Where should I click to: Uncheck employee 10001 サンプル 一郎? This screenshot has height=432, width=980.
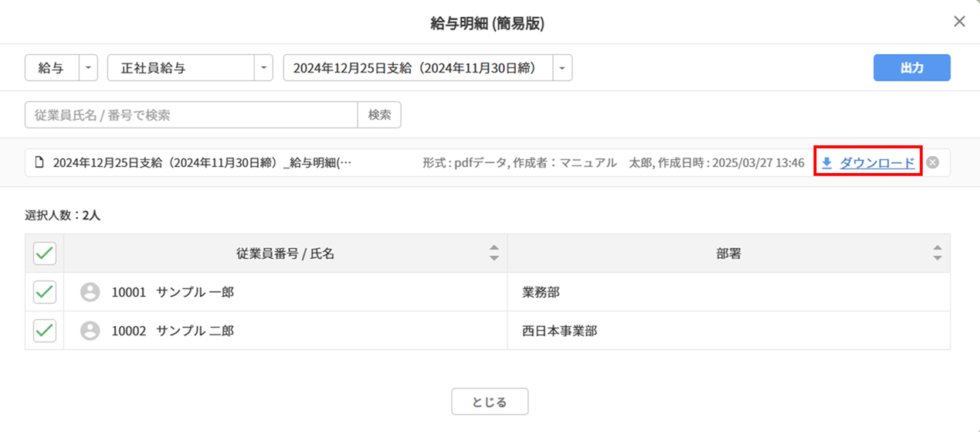click(x=45, y=292)
